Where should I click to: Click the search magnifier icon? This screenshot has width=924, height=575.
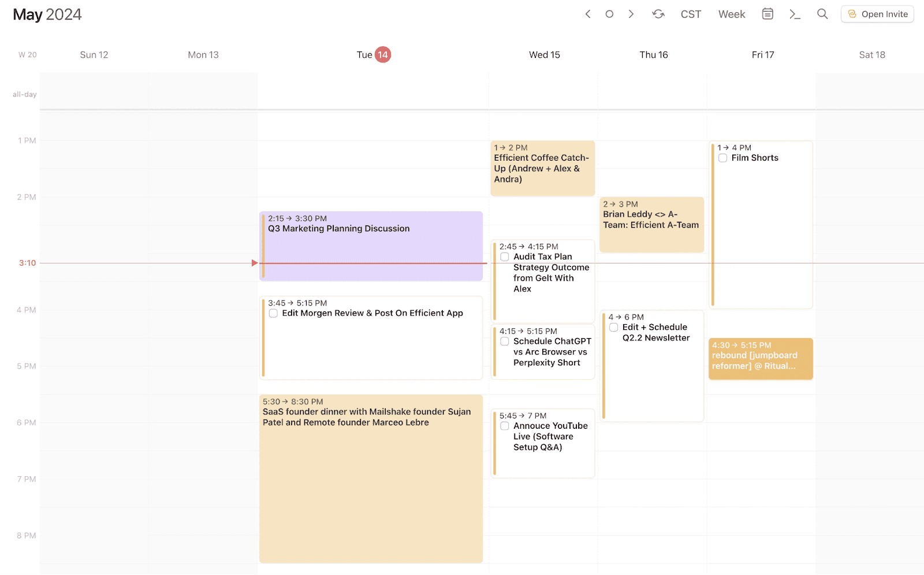coord(822,14)
